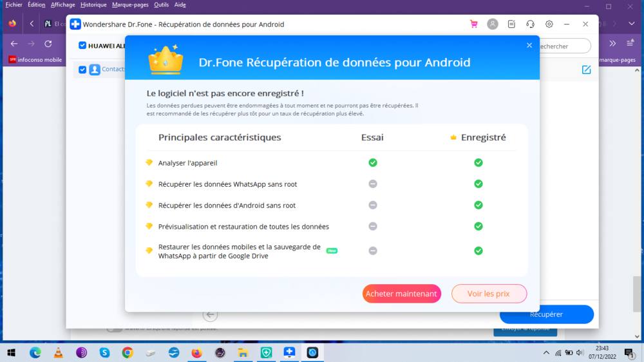Expand hidden bookmarks with double chevron
Image resolution: width=644 pixels, height=362 pixels.
pyautogui.click(x=612, y=44)
